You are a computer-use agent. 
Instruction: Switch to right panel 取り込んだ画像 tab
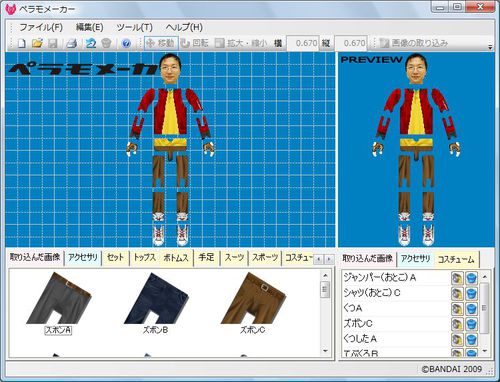367,259
